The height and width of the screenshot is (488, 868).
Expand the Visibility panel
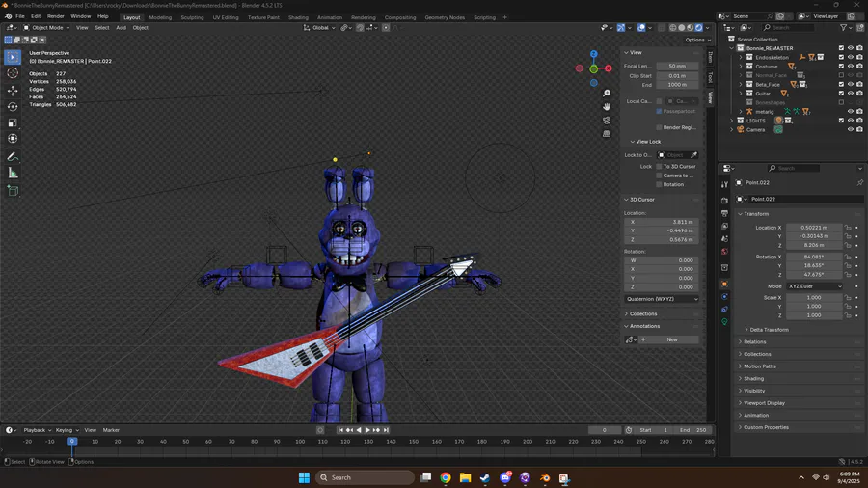(x=754, y=391)
